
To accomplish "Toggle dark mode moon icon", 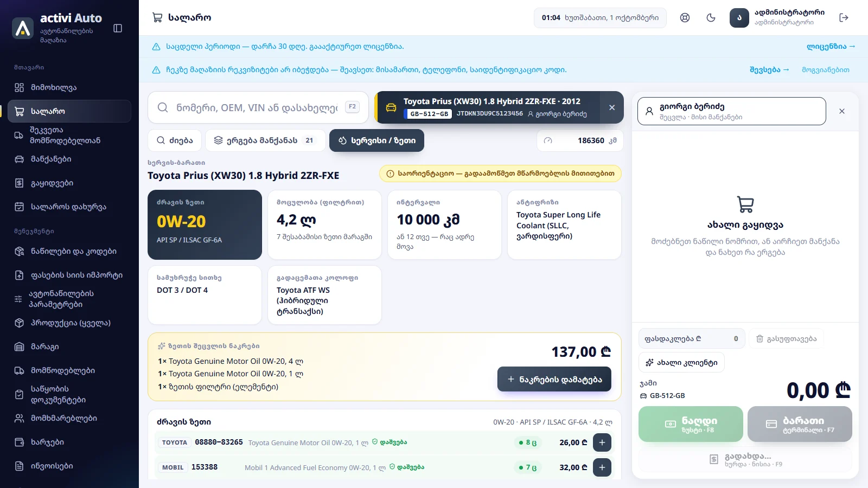I will tap(711, 18).
